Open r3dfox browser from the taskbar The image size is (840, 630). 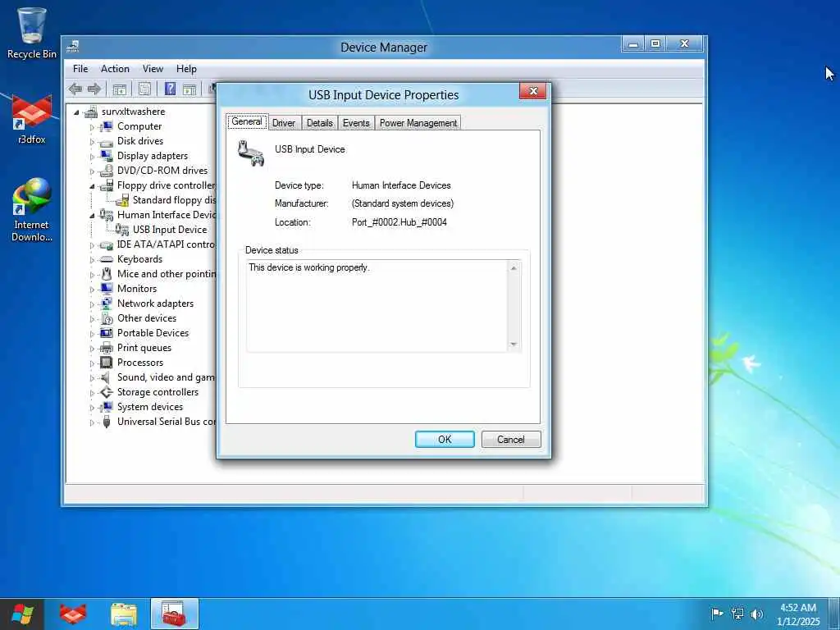[73, 614]
